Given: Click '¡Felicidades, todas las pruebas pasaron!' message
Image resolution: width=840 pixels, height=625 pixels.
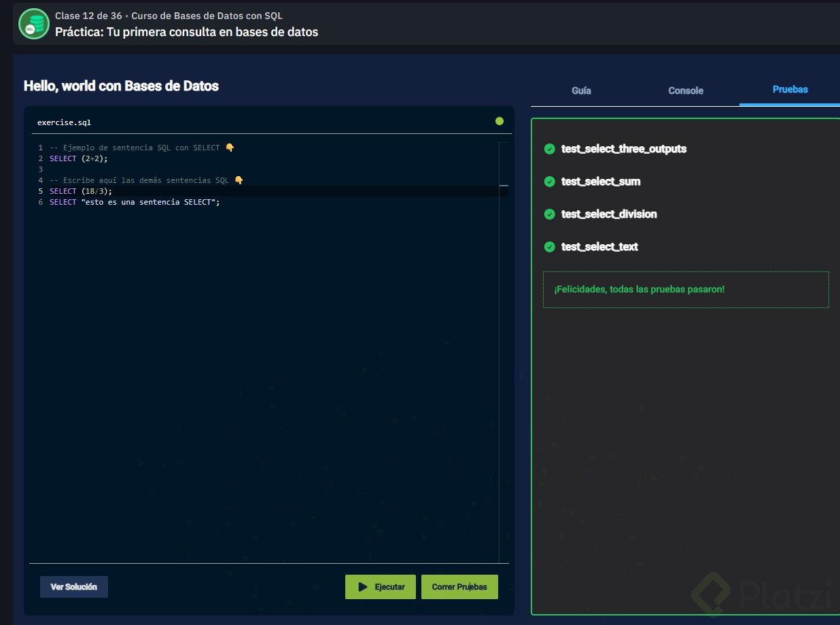Looking at the screenshot, I should point(640,290).
